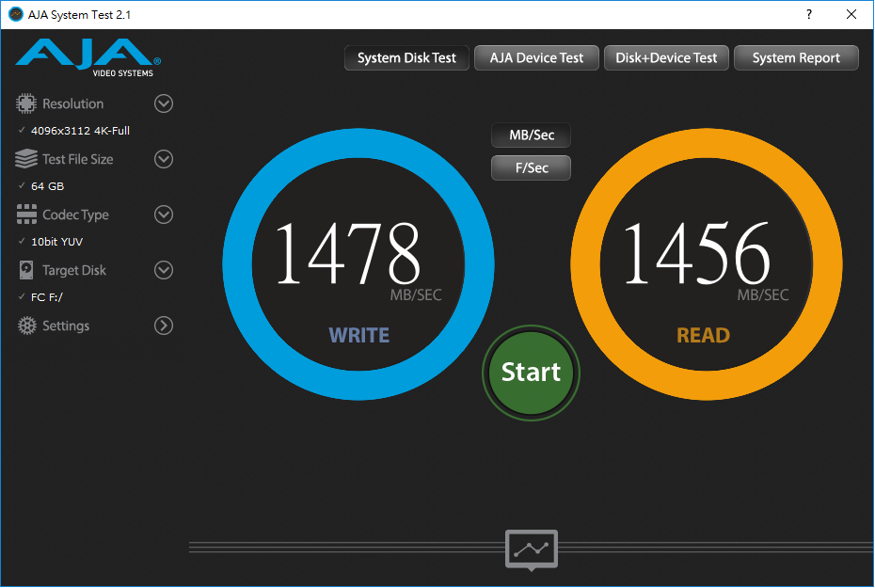
Task: Expand the Resolution dropdown arrow
Action: tap(164, 103)
